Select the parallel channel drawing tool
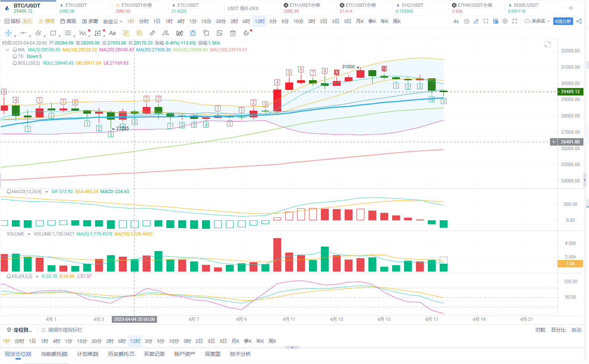 pos(38,33)
